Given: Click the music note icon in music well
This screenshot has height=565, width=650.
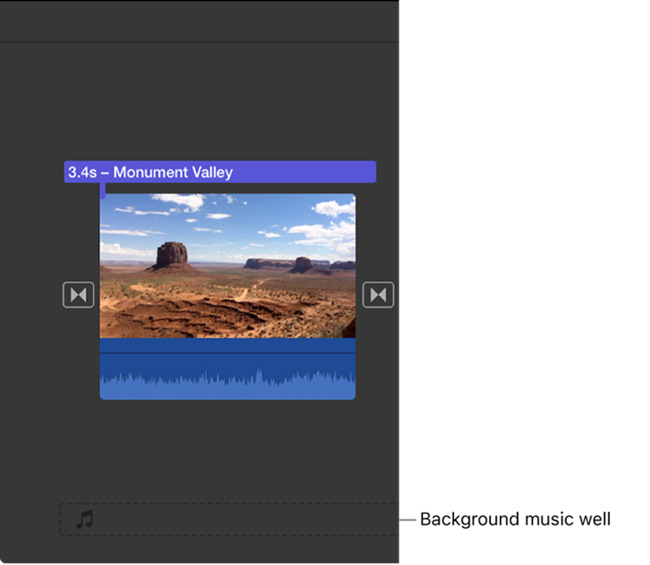Looking at the screenshot, I should click(x=85, y=519).
